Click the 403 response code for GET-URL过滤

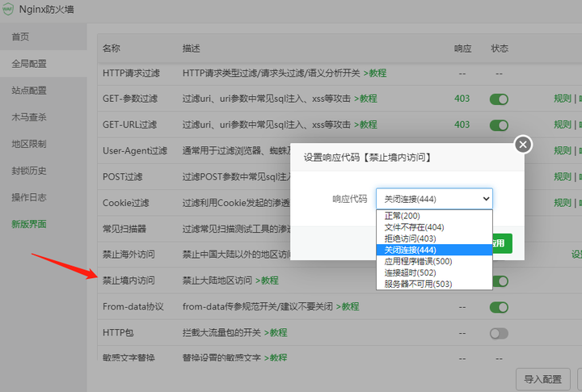pos(462,124)
